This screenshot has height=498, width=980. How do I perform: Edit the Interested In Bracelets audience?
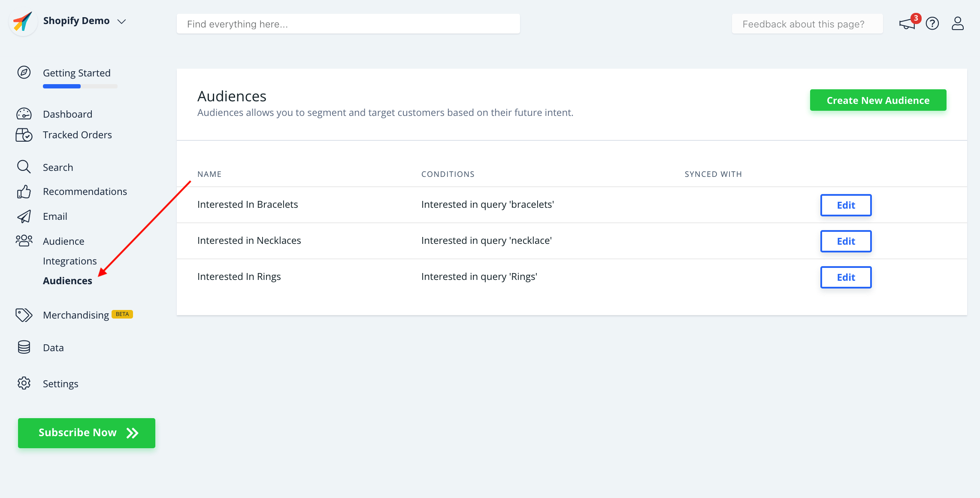846,205
